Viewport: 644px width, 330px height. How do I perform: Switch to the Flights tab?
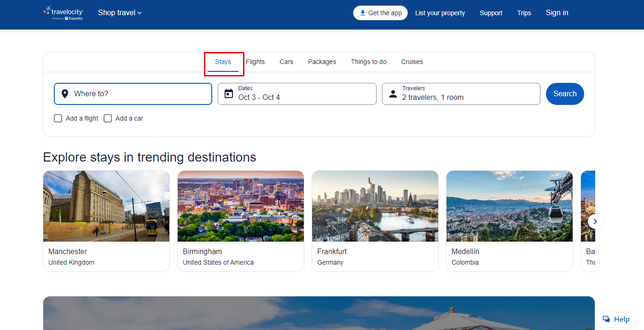[255, 62]
